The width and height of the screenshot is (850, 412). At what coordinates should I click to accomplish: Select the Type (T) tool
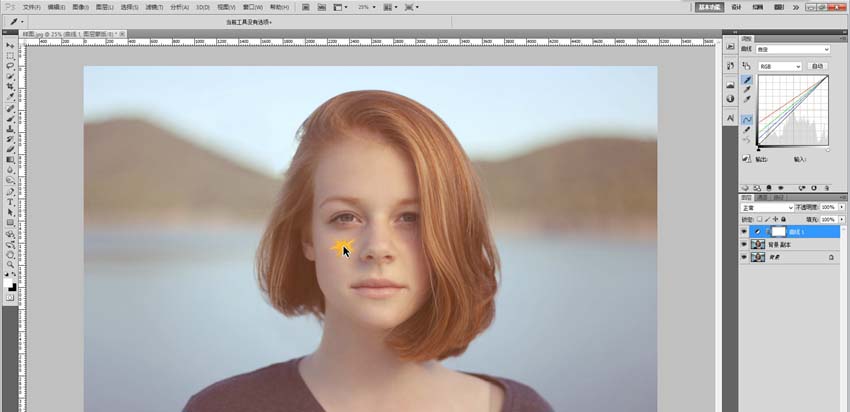11,201
